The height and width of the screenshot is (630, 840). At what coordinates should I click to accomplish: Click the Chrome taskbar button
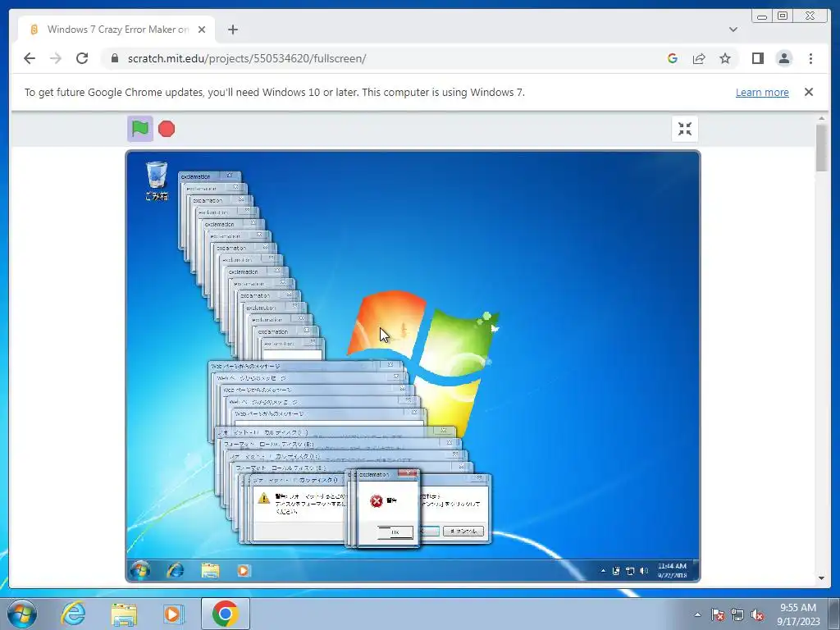click(226, 614)
